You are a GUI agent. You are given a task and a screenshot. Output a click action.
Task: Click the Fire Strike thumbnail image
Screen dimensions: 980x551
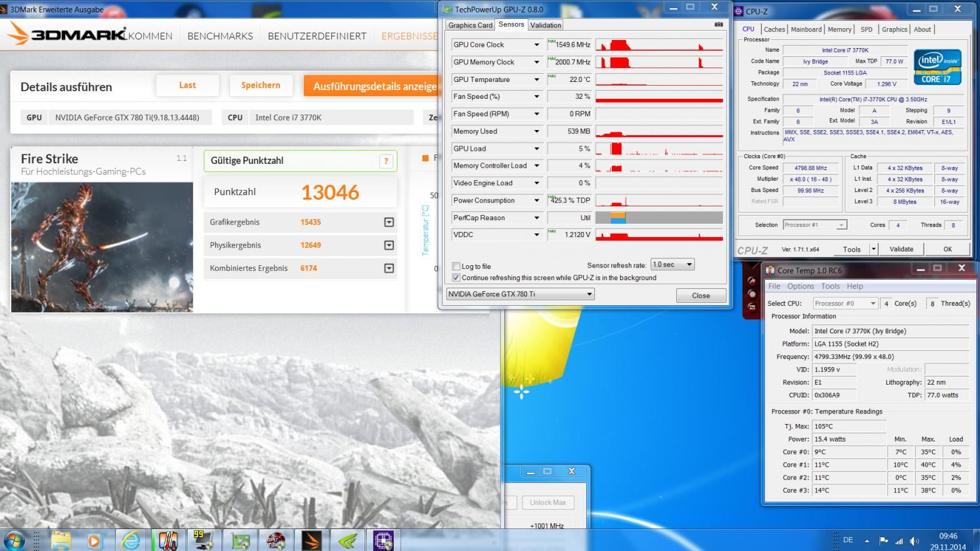tap(102, 247)
